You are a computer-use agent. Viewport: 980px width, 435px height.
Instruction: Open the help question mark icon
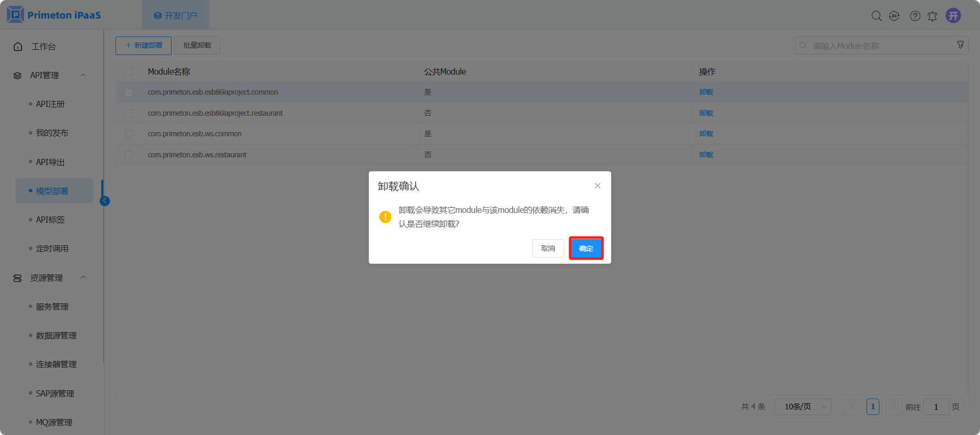pos(915,16)
